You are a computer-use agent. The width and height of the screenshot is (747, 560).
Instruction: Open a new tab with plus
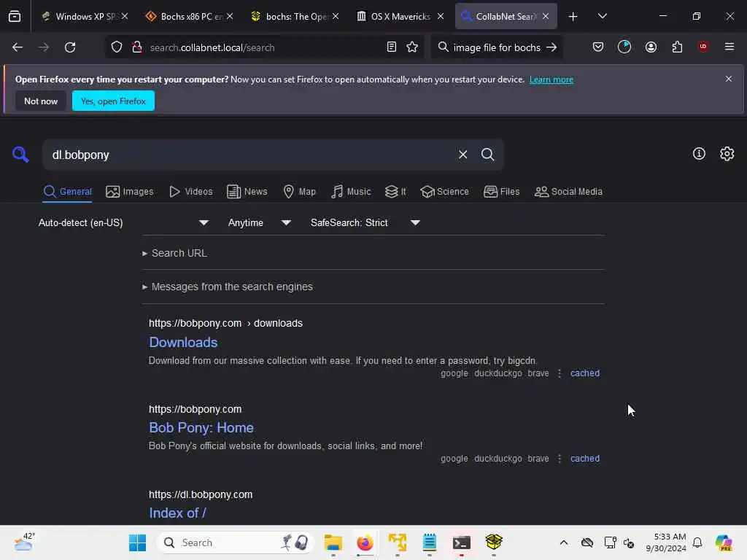pos(573,17)
